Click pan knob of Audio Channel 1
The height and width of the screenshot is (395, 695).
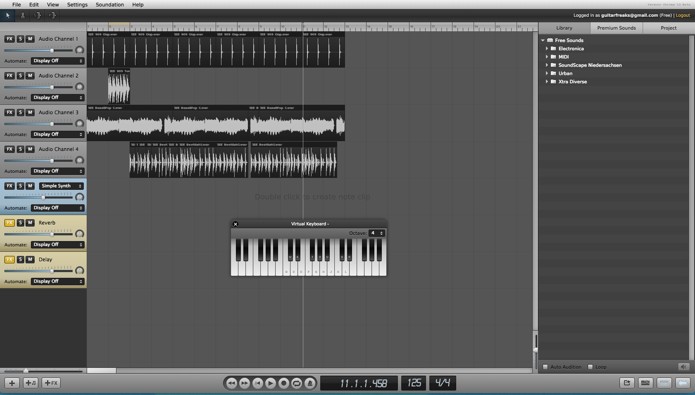point(79,50)
